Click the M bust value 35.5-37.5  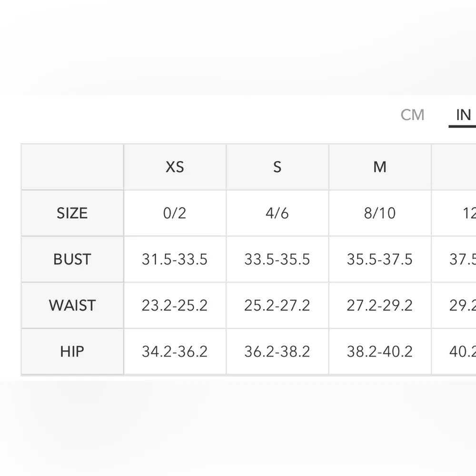click(379, 259)
